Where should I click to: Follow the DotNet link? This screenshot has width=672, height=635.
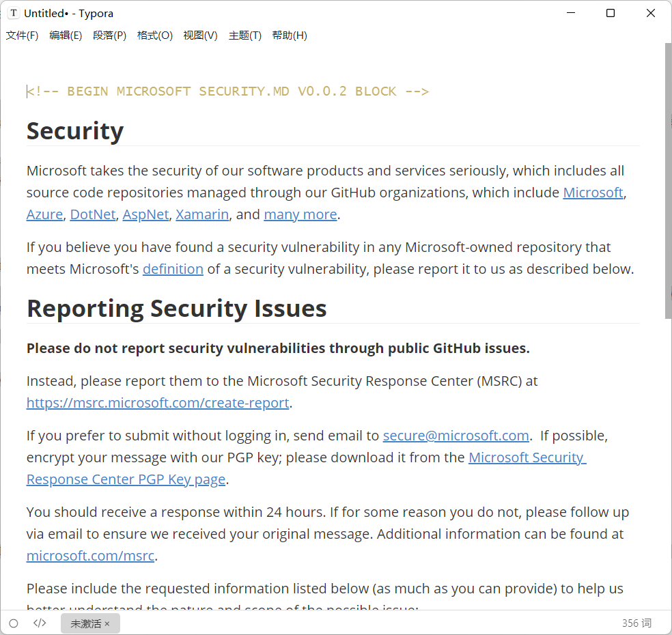click(93, 214)
